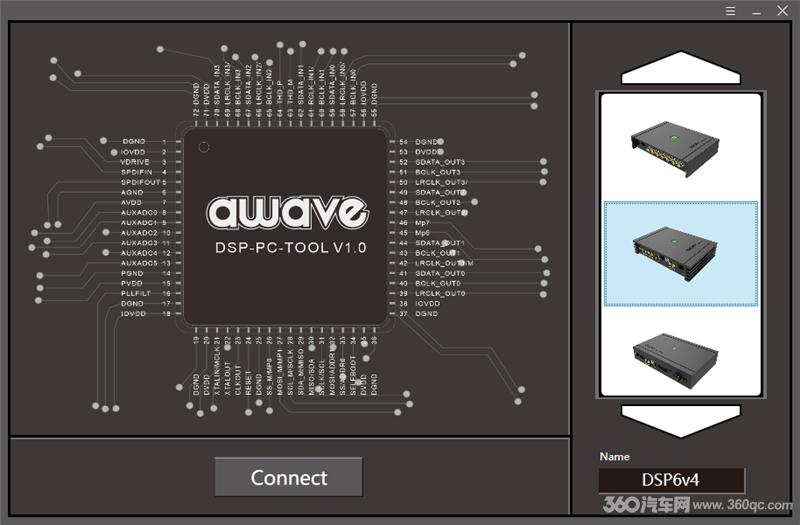Select the highlighted middle device thumbnail
This screenshot has width=800, height=525.
(x=681, y=254)
